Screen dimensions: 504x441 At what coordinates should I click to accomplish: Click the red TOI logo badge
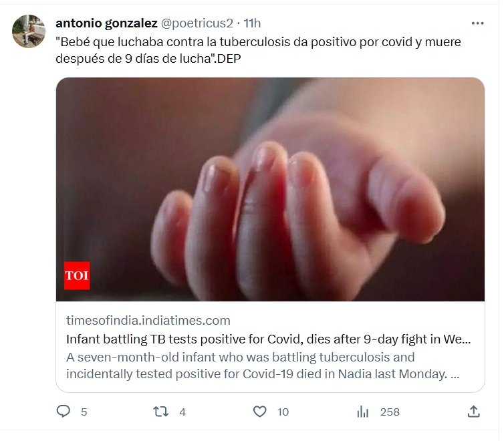click(77, 275)
